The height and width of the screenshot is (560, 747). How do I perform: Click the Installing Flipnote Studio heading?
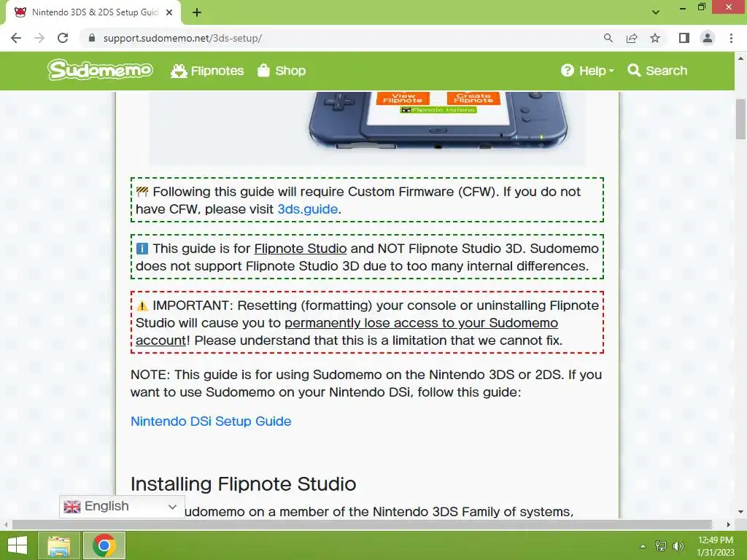244,484
